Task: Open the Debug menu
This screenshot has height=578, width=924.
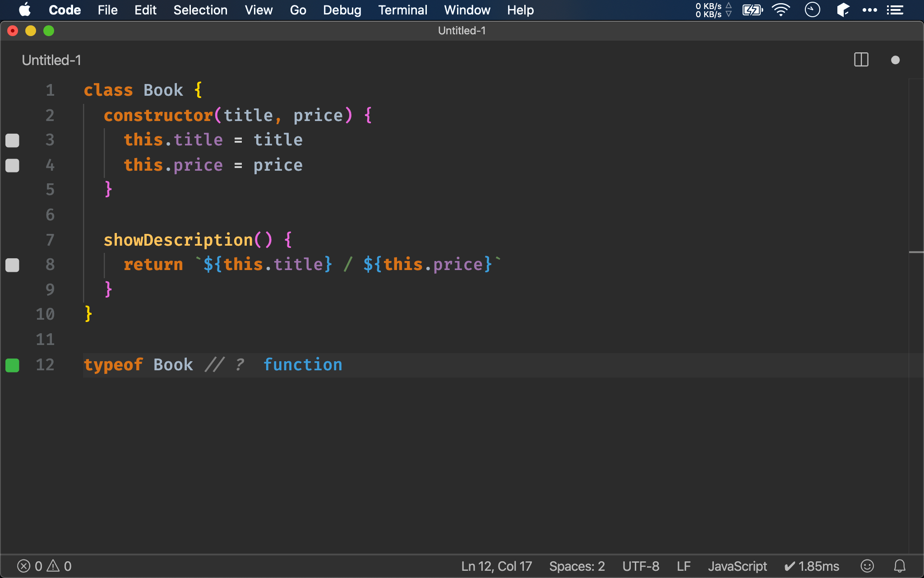Action: (342, 9)
